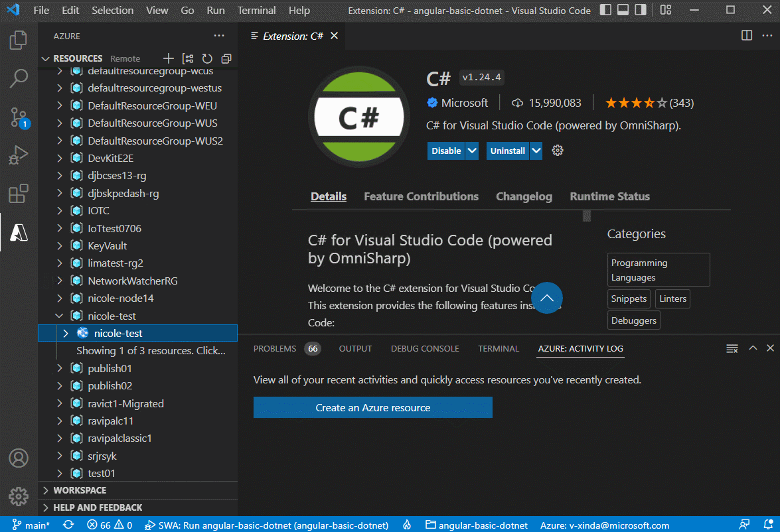This screenshot has width=780, height=532.
Task: Split the editor to the right
Action: point(747,35)
